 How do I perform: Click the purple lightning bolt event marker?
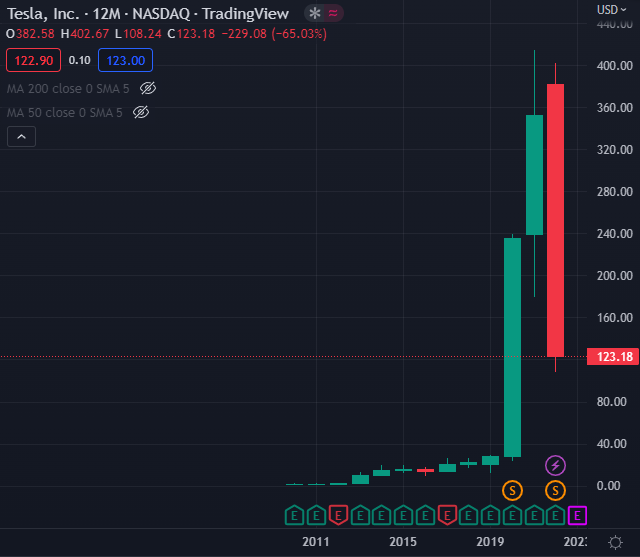[555, 465]
